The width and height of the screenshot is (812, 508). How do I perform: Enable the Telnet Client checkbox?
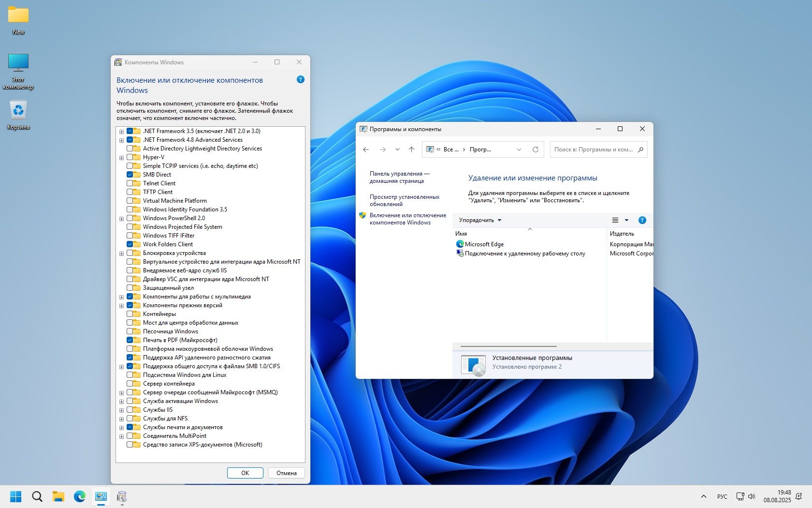click(130, 183)
